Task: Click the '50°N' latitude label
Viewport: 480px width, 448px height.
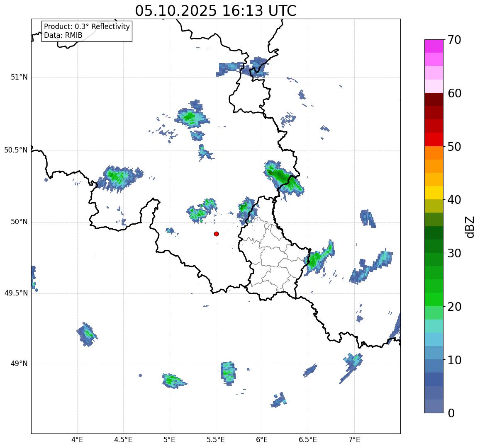Action: pos(19,222)
